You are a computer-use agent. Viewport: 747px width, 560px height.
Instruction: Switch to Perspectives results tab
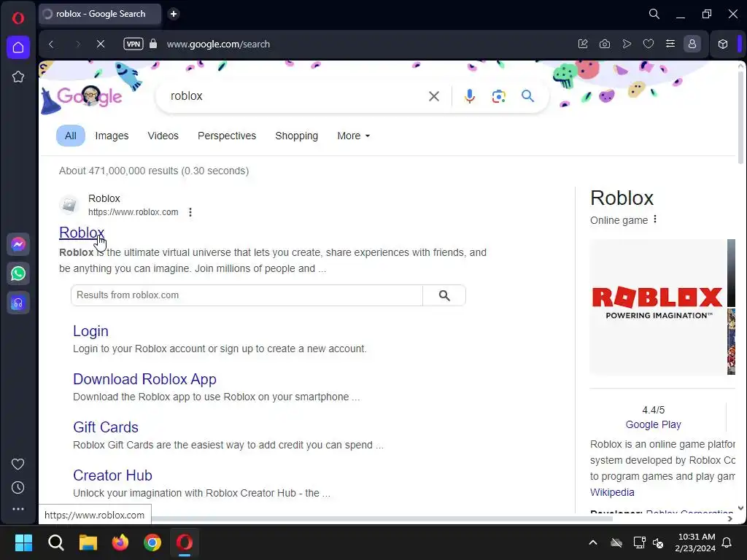coord(227,136)
